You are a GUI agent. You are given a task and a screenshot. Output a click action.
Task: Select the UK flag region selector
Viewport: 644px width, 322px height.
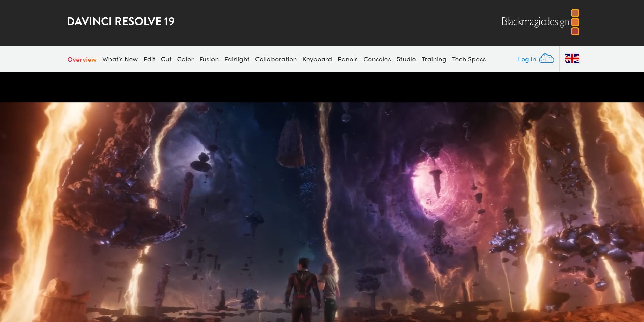572,59
